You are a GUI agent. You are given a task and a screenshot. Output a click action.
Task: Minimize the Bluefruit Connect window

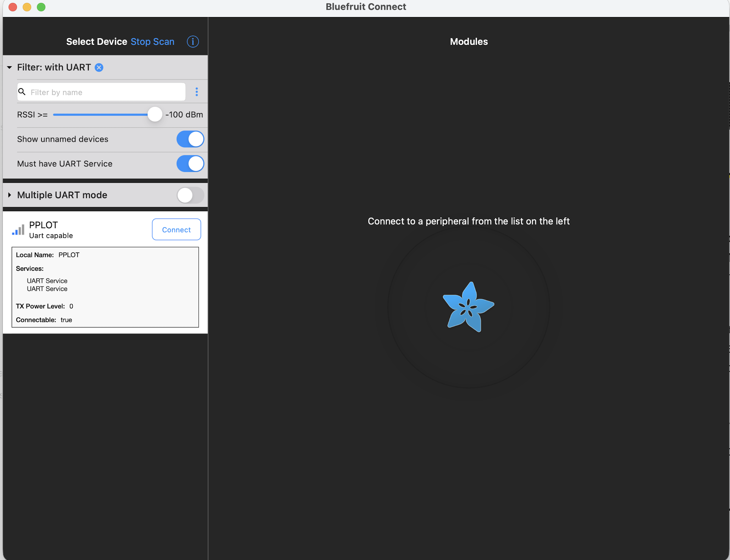tap(27, 7)
